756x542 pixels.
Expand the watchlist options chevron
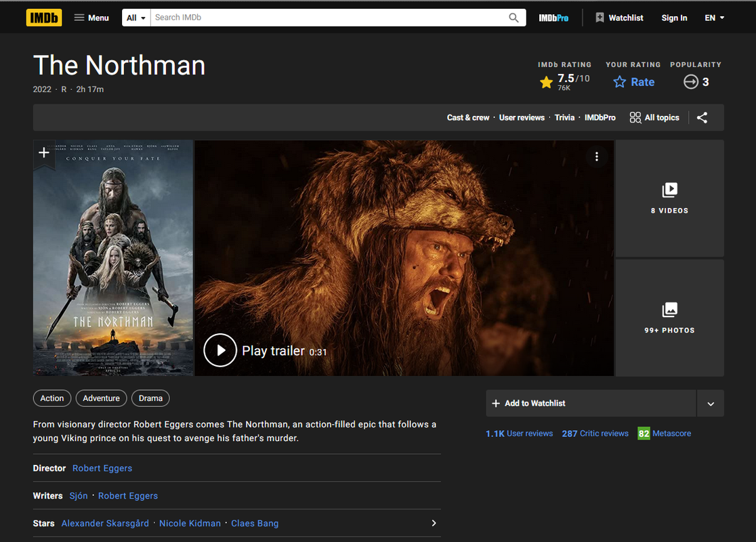click(x=711, y=404)
